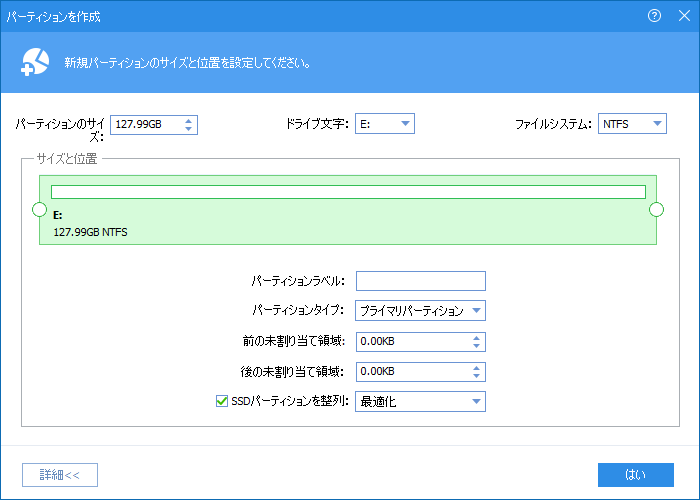Image resolution: width=700 pixels, height=500 pixels.
Task: Uncheck the SSD partition alignment checkbox
Action: (x=221, y=401)
